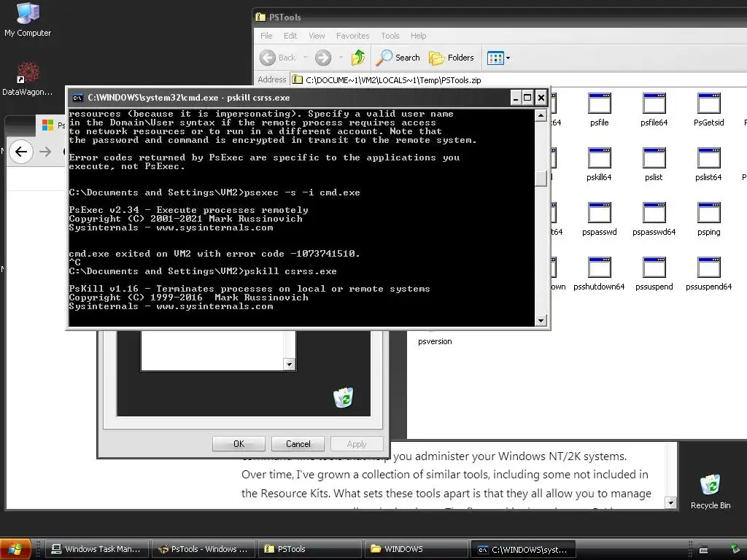The height and width of the screenshot is (560, 747).
Task: Click cmd window scrollbar down arrow
Action: (541, 321)
